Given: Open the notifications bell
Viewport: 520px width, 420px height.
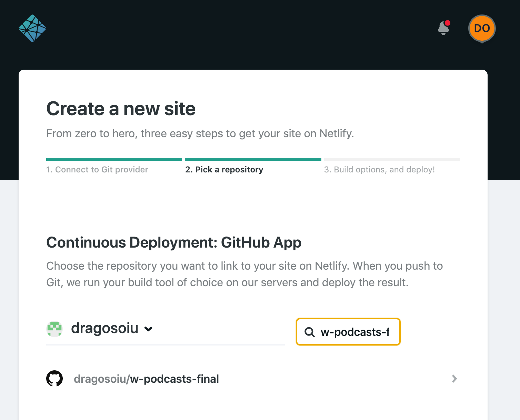Looking at the screenshot, I should pos(443,28).
